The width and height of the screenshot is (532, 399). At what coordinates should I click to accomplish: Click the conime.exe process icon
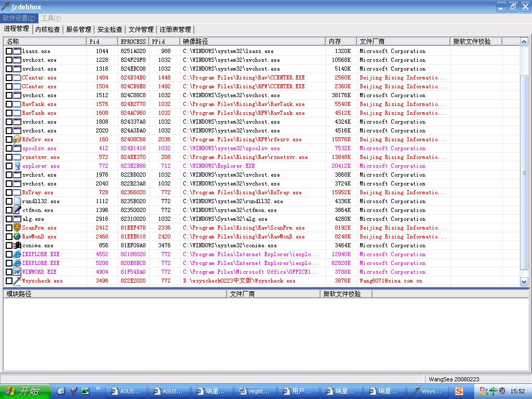click(x=17, y=246)
